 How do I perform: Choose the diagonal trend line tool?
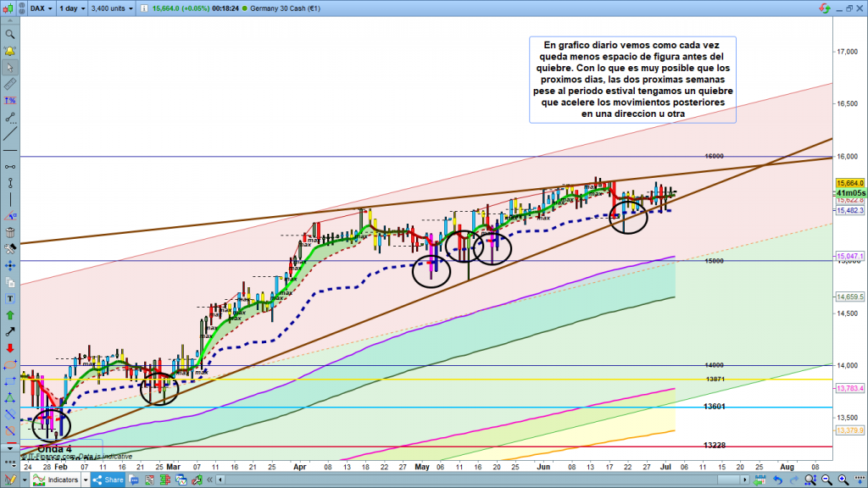(10, 135)
